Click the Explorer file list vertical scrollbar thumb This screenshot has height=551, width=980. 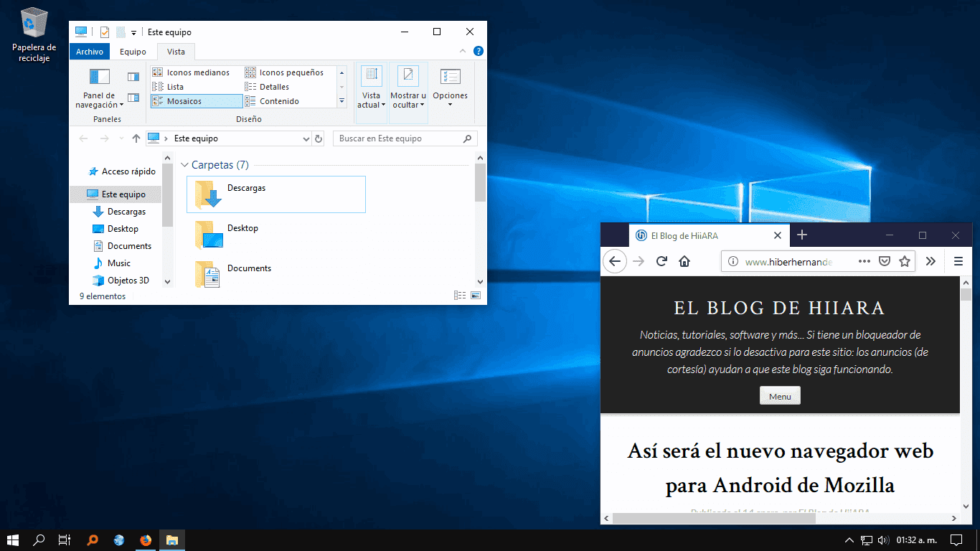click(480, 182)
